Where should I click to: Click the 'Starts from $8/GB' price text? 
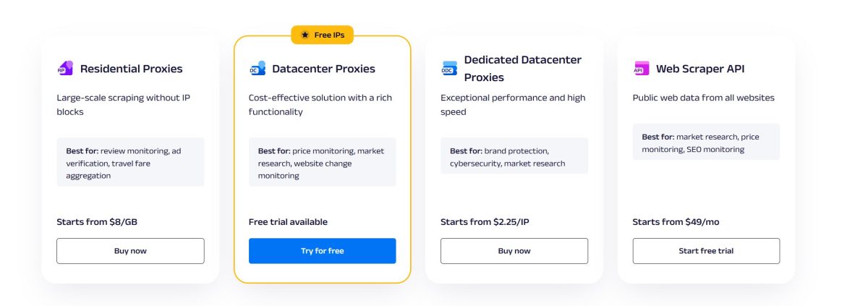pos(97,222)
